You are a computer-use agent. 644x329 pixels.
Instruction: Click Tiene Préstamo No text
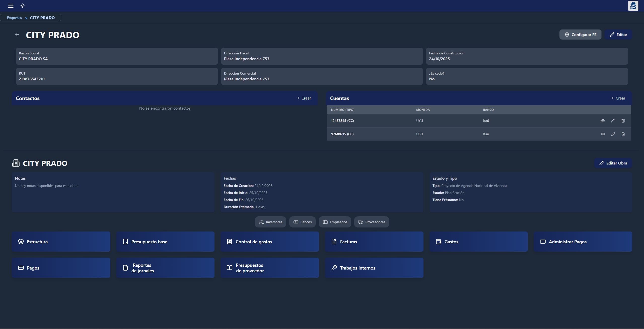click(x=448, y=200)
